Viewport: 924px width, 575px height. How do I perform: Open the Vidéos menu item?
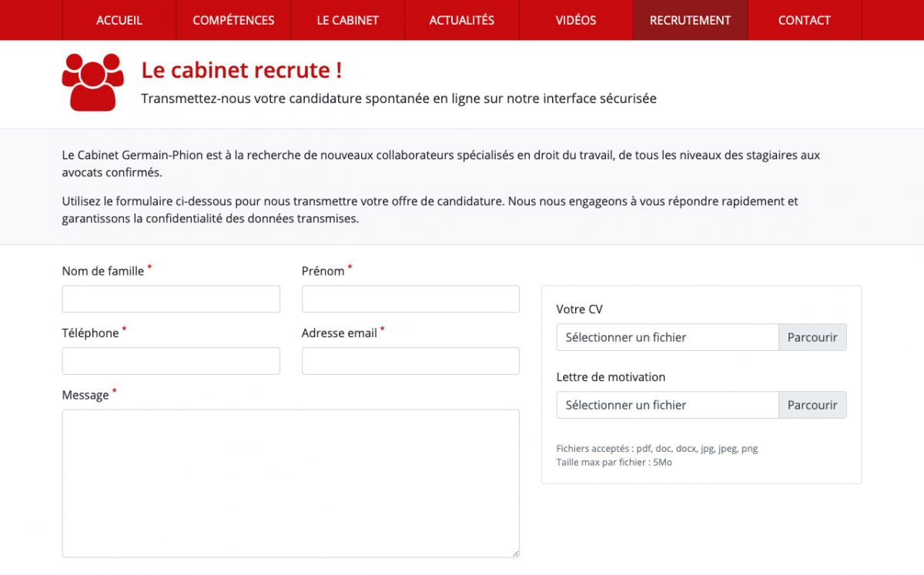(x=576, y=20)
